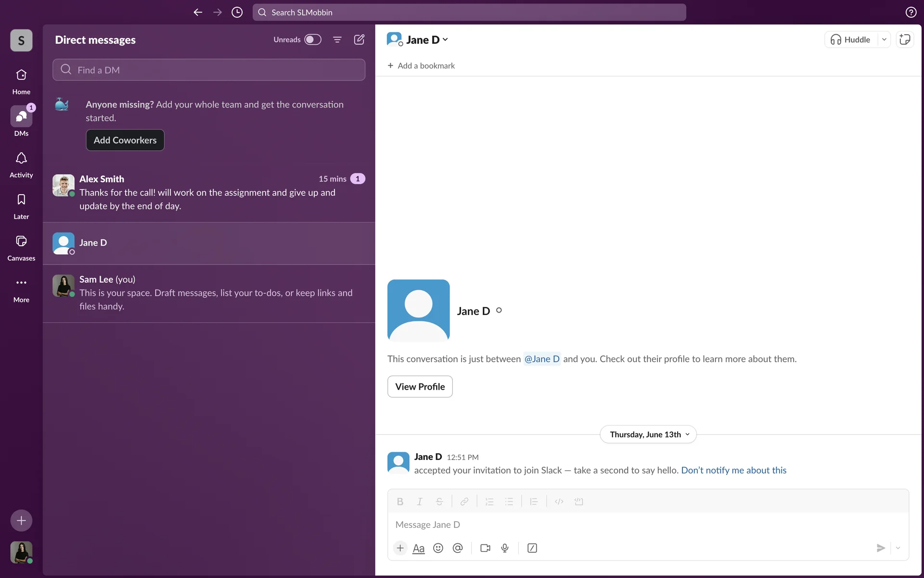The width and height of the screenshot is (924, 578).
Task: Open the Huddle options dropdown arrow
Action: point(884,39)
